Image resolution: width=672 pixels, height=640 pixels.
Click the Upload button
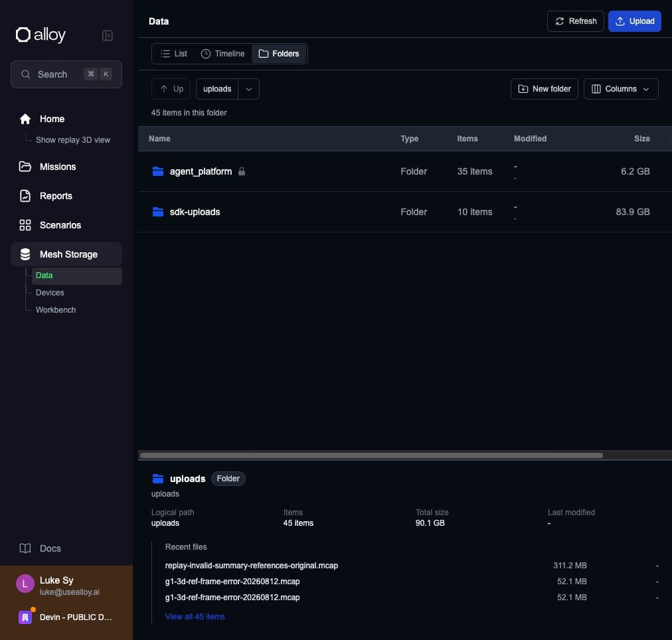(x=634, y=21)
